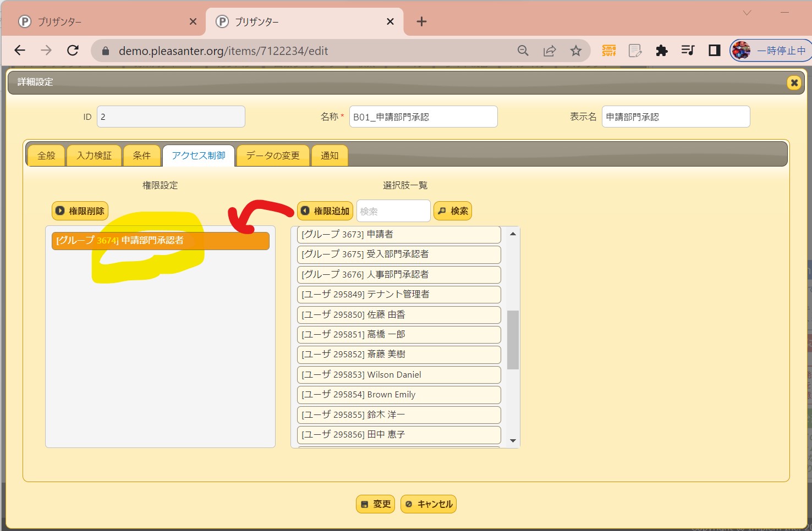Close the active プリザンター tab
The height and width of the screenshot is (531, 812).
pos(390,21)
